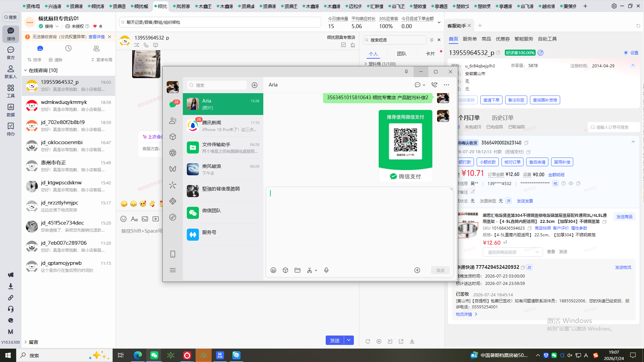Start voice call with Aria
644x362 pixels.
tap(434, 85)
